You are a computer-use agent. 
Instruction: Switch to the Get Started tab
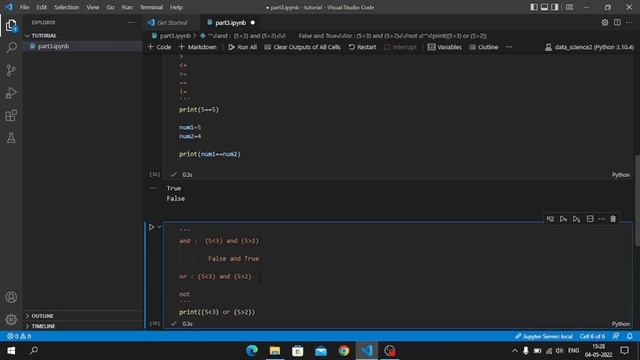click(172, 22)
